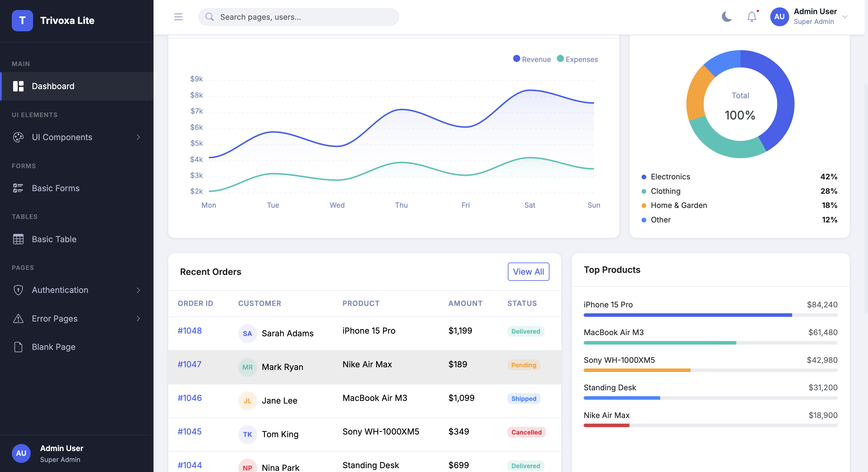Open notifications via the bell icon
Viewport: 868px width, 472px height.
pos(752,17)
